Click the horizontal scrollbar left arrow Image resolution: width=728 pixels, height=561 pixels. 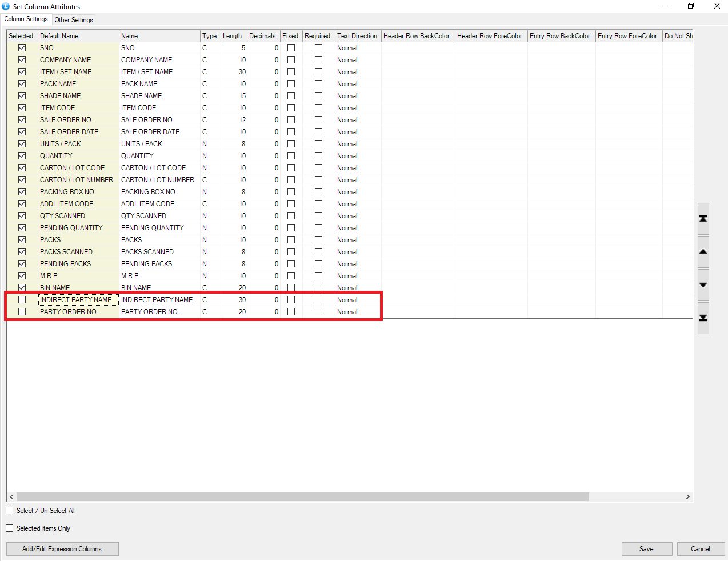click(x=11, y=497)
